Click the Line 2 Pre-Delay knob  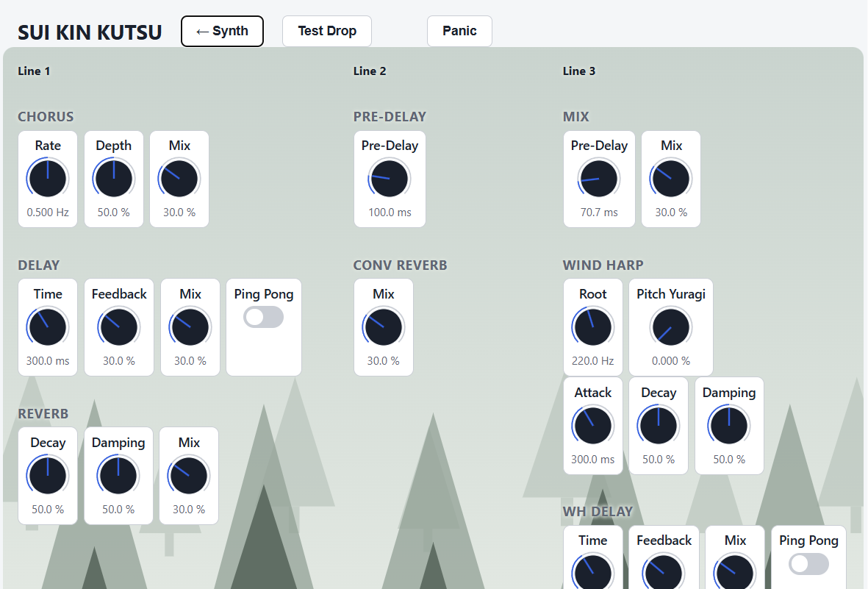point(389,179)
